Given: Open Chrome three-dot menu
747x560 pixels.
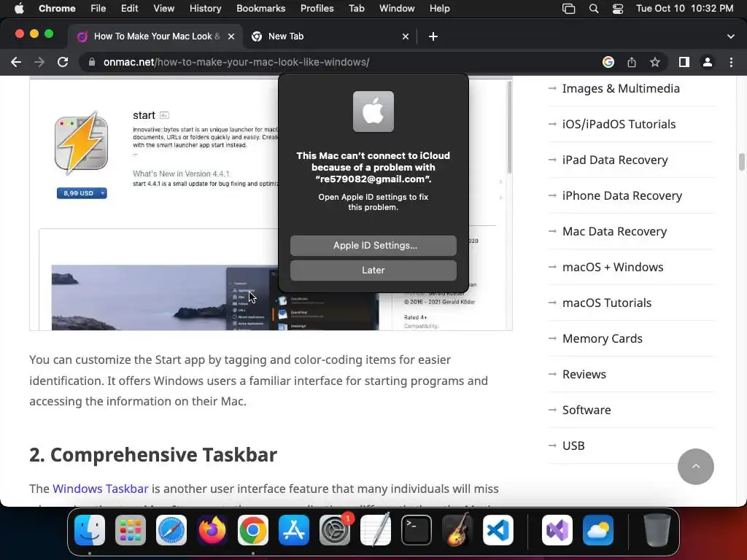Looking at the screenshot, I should 731,62.
